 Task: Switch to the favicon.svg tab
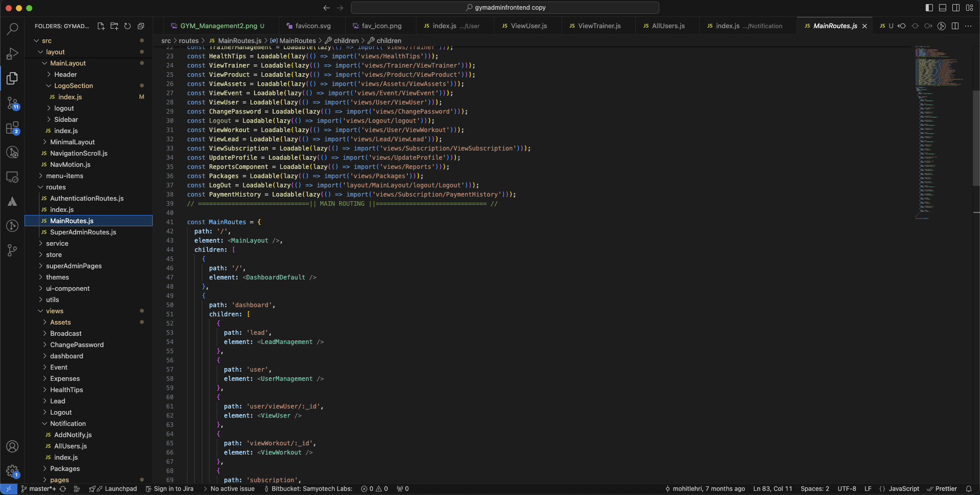(312, 26)
